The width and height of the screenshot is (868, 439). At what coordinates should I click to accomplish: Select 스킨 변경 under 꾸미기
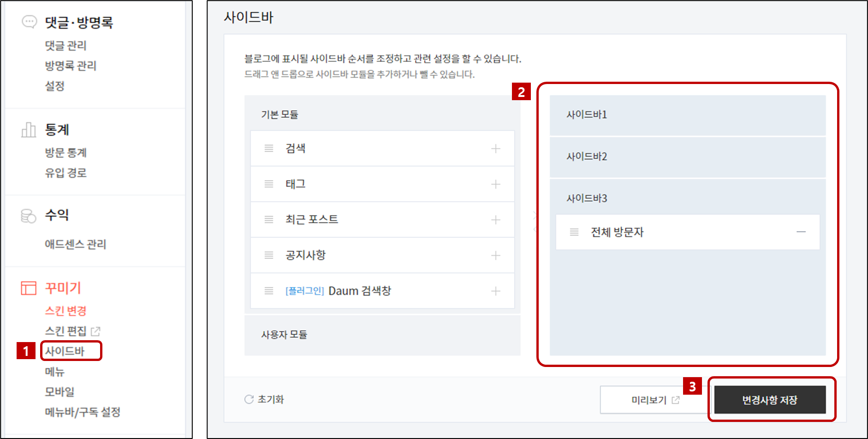click(x=65, y=311)
